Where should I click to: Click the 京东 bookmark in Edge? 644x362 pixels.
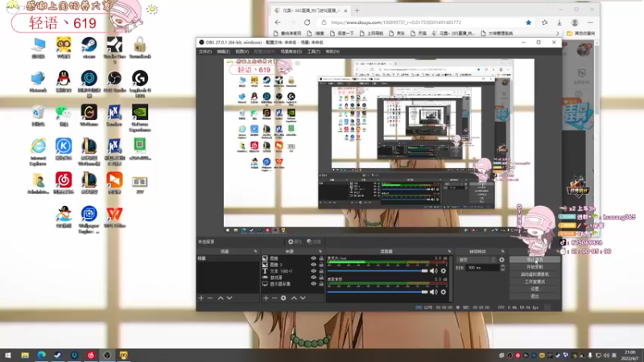396,33
